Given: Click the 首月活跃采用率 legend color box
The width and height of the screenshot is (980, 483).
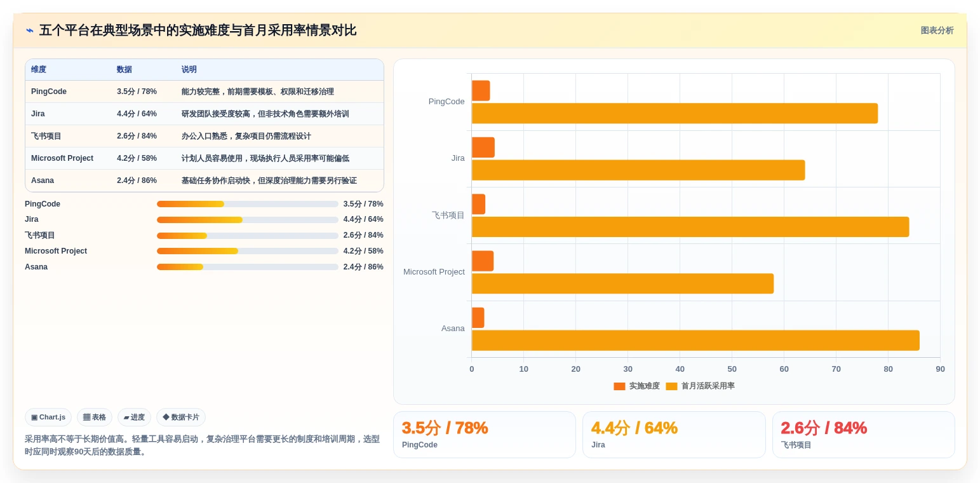Looking at the screenshot, I should (671, 386).
